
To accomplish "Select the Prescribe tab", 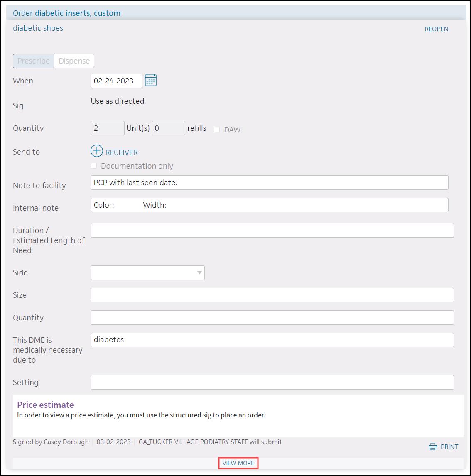I will (x=33, y=61).
